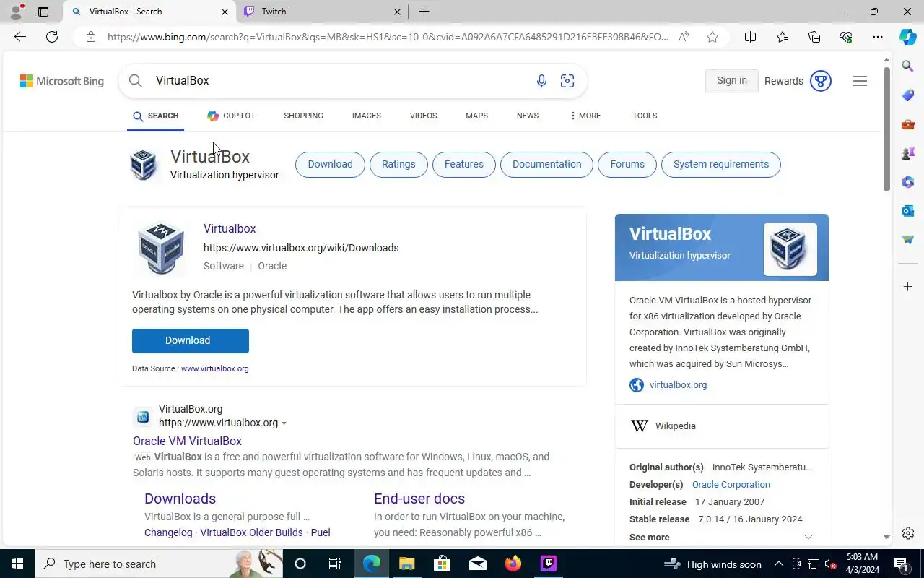The height and width of the screenshot is (578, 924).
Task: Close the Twitch tab
Action: (x=397, y=12)
